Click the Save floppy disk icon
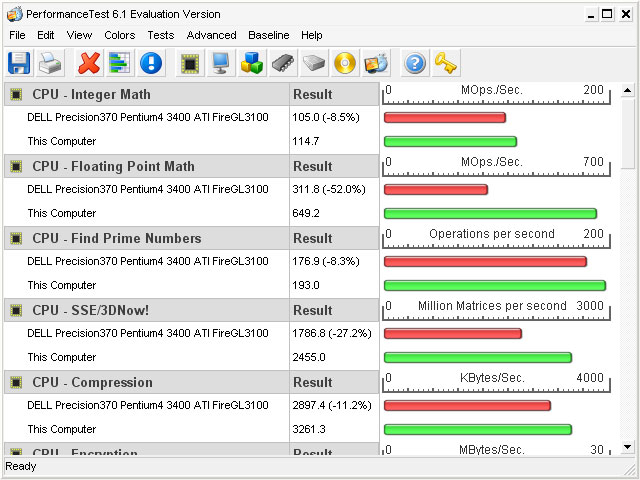Viewport: 640px width, 480px height. click(x=19, y=63)
